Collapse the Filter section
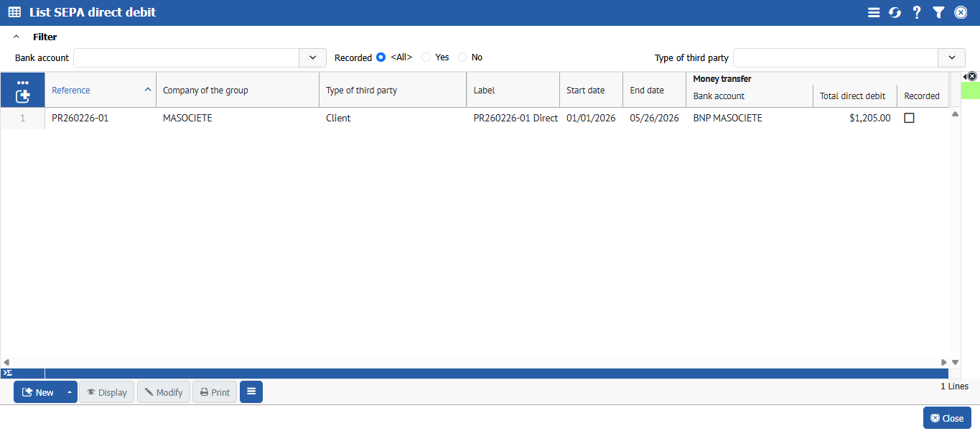 click(x=17, y=37)
